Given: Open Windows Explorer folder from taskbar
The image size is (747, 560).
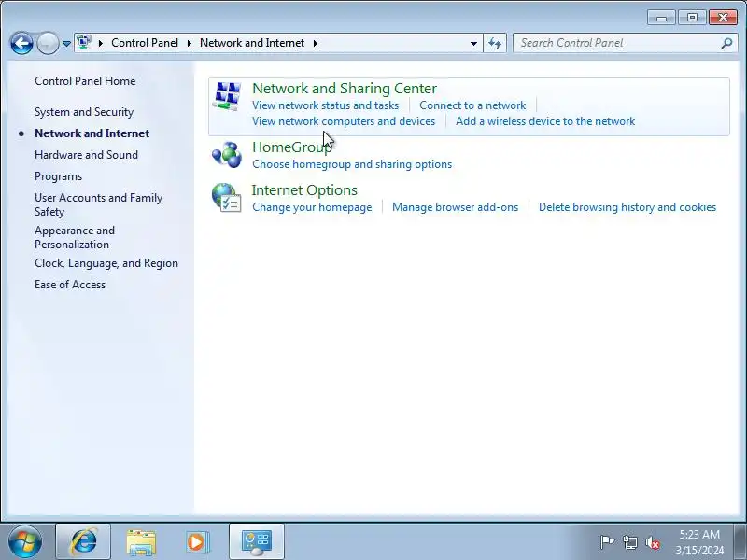Looking at the screenshot, I should [x=141, y=542].
